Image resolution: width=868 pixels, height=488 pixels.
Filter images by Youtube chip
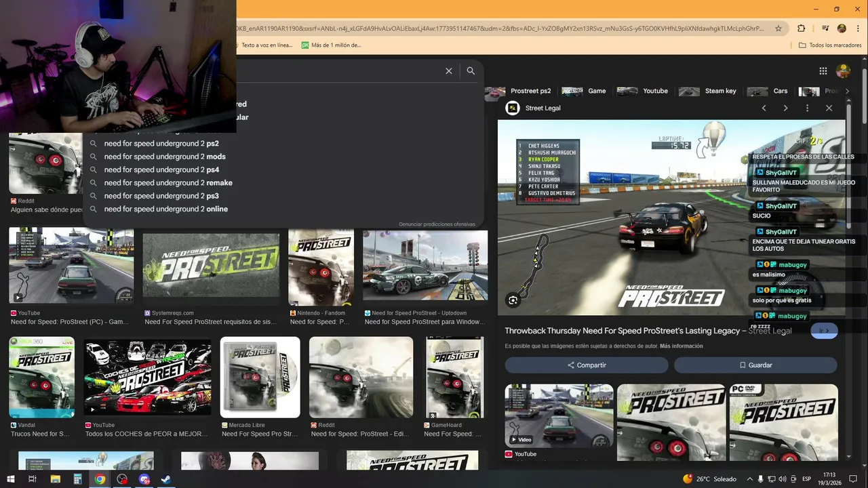(x=642, y=91)
